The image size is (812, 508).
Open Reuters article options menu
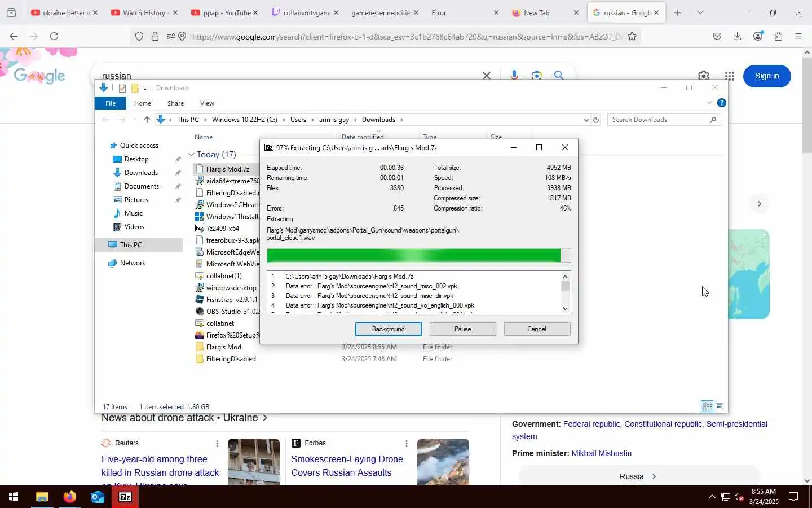pyautogui.click(x=217, y=444)
